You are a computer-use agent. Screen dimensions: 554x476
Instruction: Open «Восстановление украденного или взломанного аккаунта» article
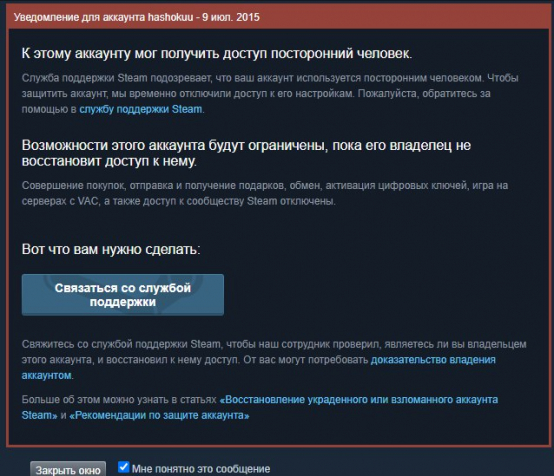point(359,400)
